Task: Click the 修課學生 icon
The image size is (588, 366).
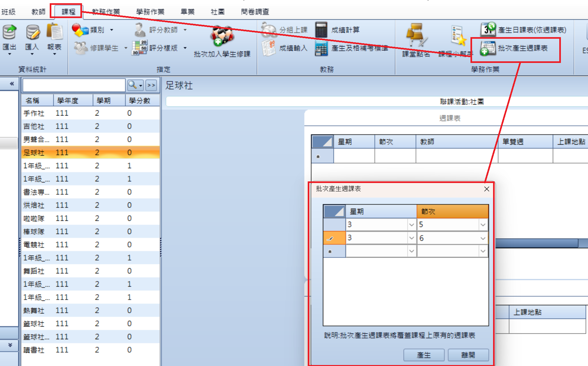Action: pyautogui.click(x=81, y=48)
